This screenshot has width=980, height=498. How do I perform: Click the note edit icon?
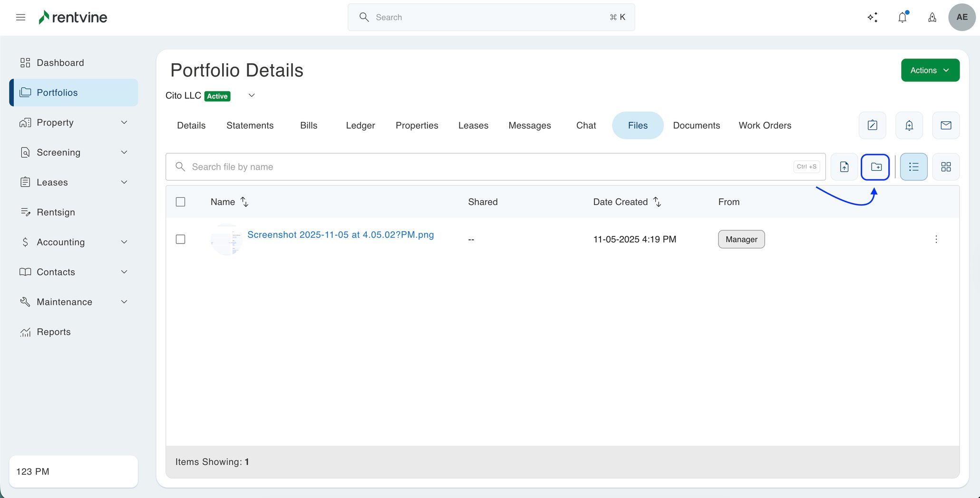872,126
